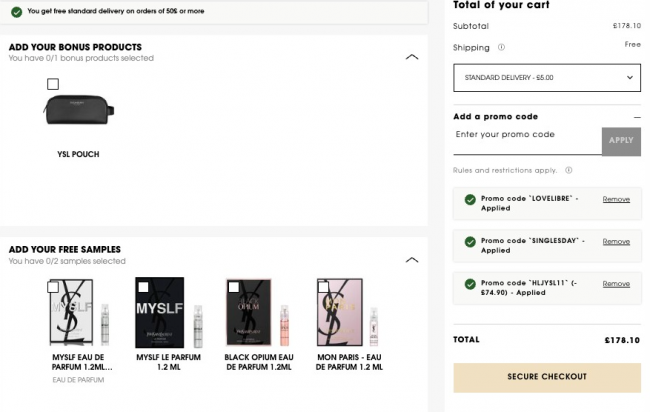Click the SINGLESDAY applied checkmark icon

[469, 241]
